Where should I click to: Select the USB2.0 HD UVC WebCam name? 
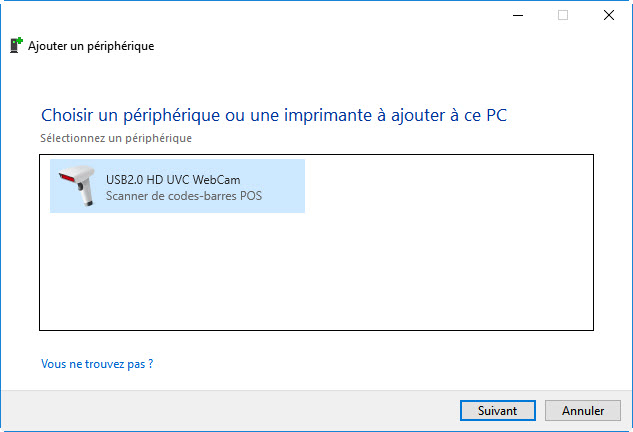click(173, 180)
